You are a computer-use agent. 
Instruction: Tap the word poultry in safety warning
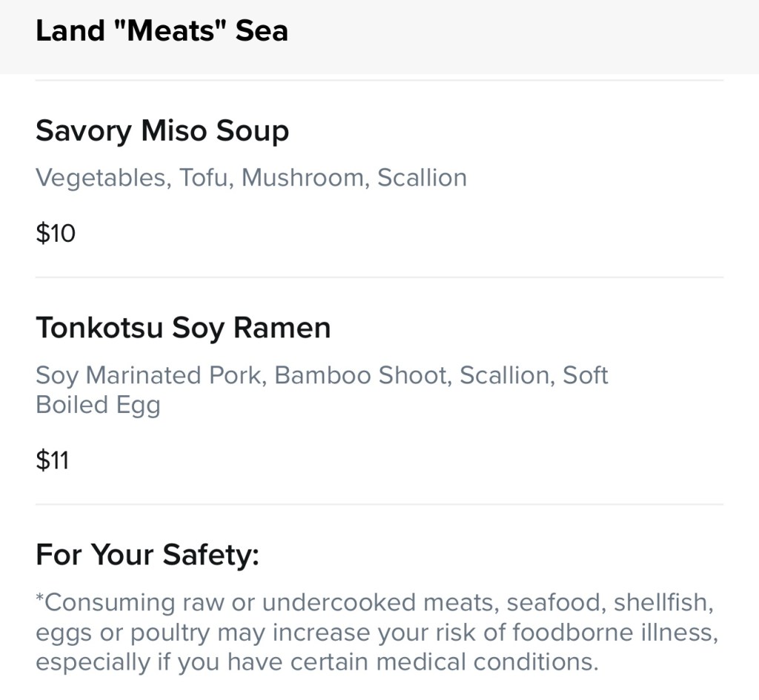(x=173, y=633)
